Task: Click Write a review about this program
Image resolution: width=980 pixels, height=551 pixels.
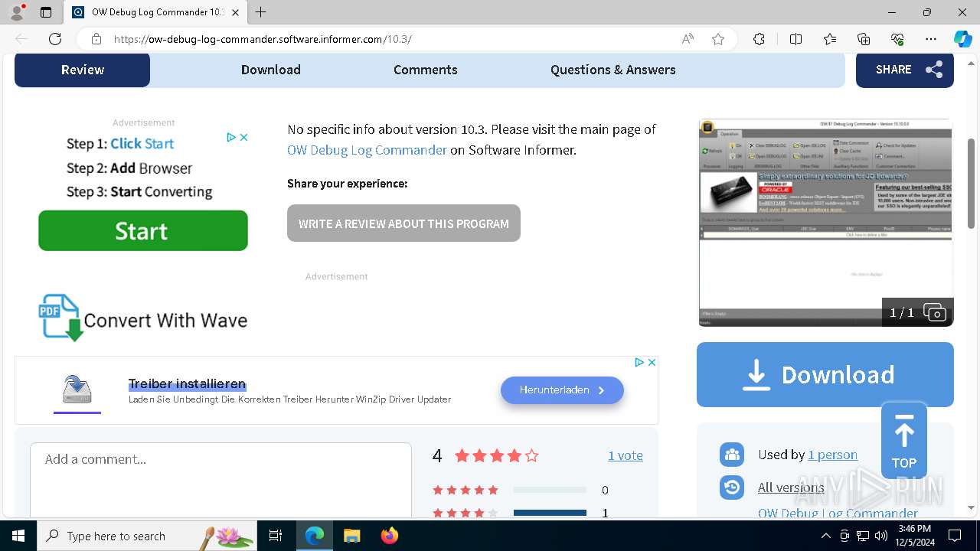Action: click(403, 223)
